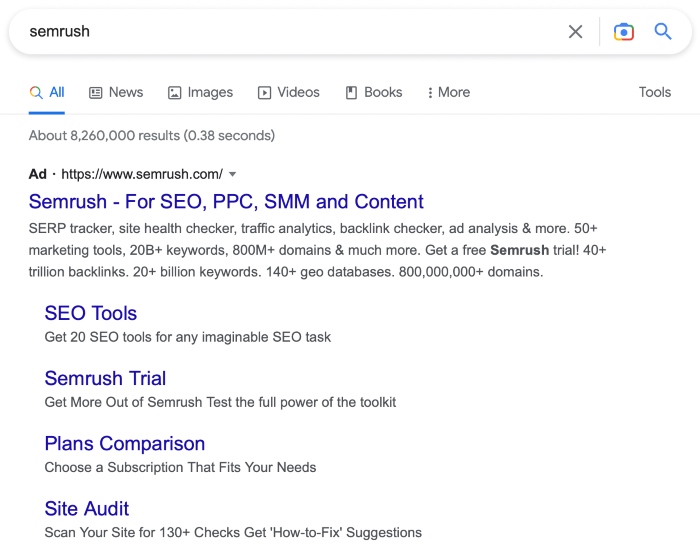Viewport: 700px width, 552px height.
Task: Open the ad URL https://www.semrush.com/
Action: pos(142,174)
